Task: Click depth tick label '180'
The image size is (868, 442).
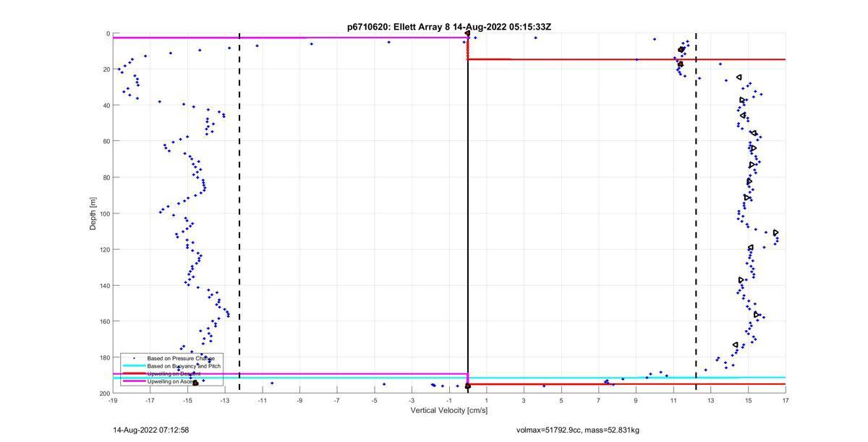Action: point(105,357)
